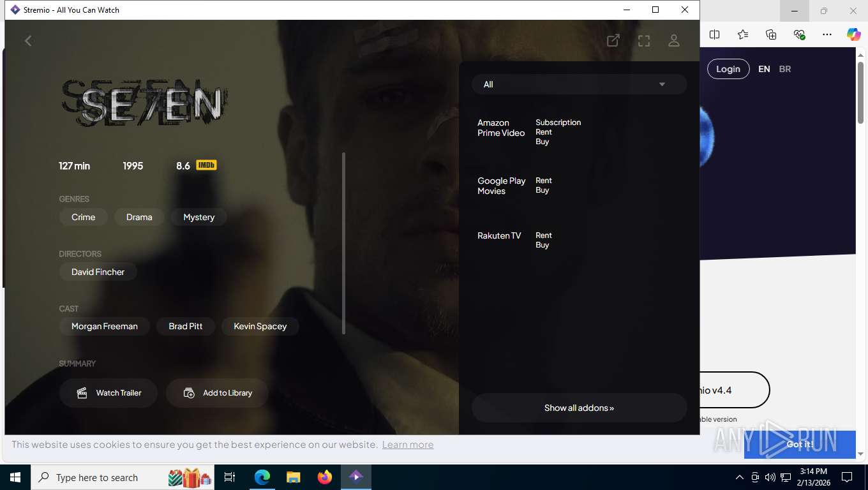Launch Firefox from the taskbar

[x=325, y=477]
